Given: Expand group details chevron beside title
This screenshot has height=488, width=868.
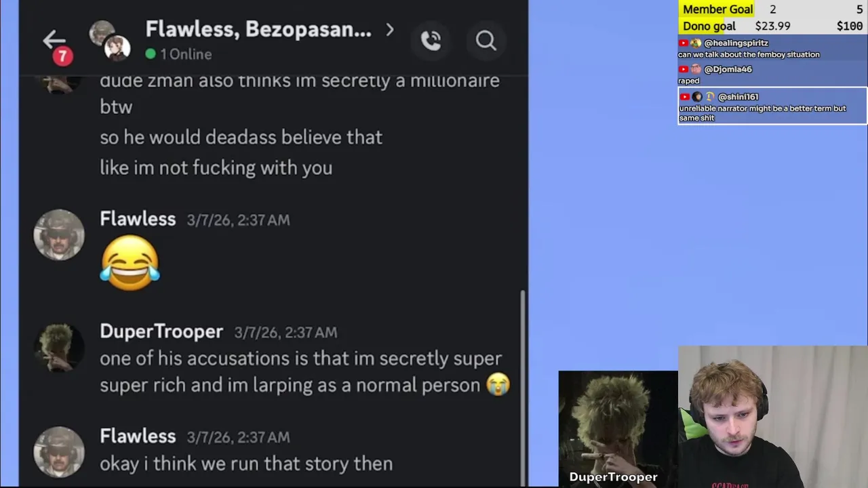Looking at the screenshot, I should (x=389, y=30).
